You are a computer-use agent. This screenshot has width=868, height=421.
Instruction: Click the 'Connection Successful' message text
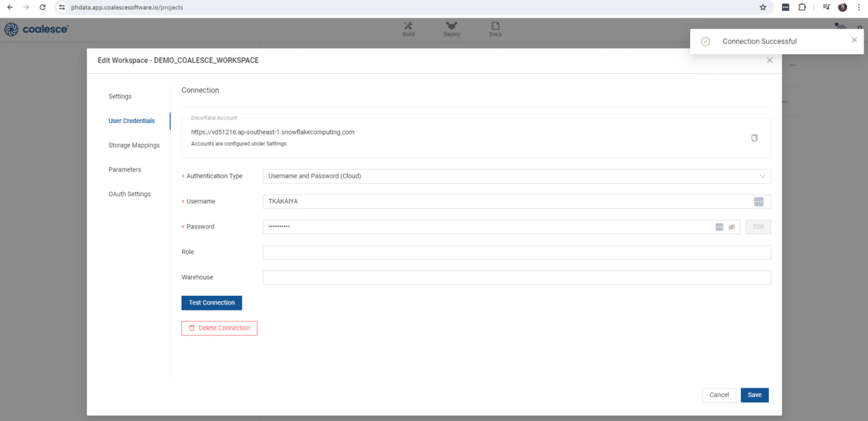[x=759, y=41]
